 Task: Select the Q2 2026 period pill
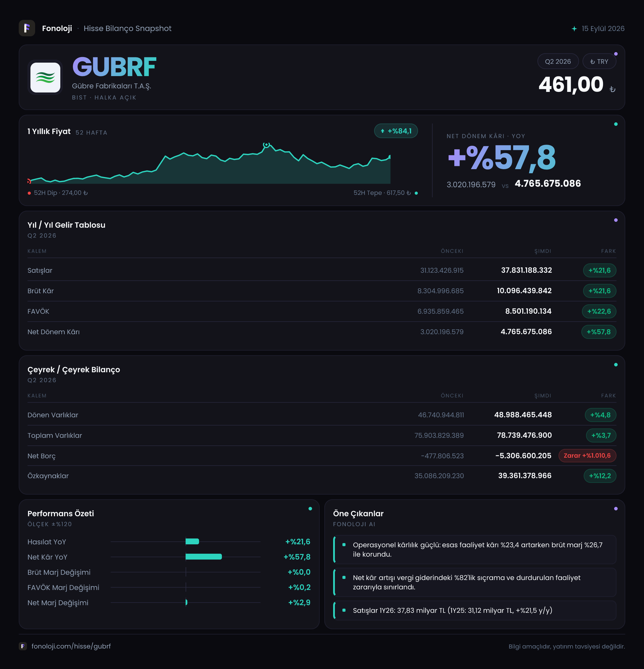[x=558, y=61]
